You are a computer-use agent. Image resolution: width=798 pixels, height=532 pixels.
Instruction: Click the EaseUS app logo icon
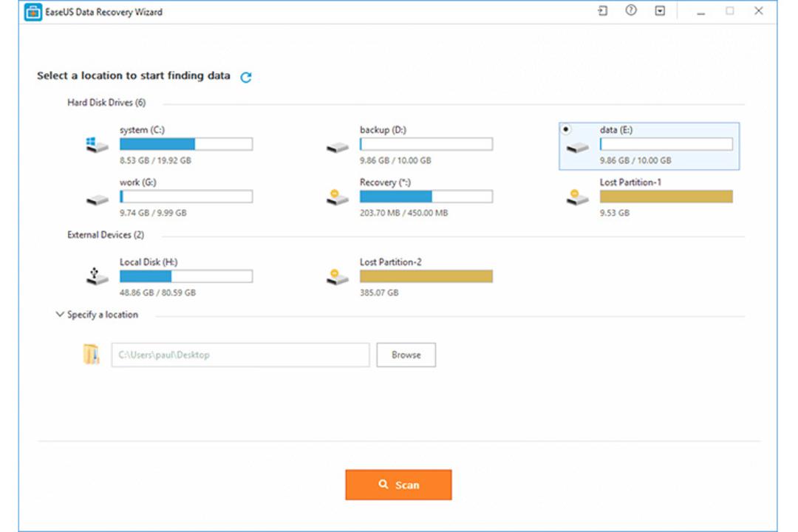pyautogui.click(x=33, y=12)
